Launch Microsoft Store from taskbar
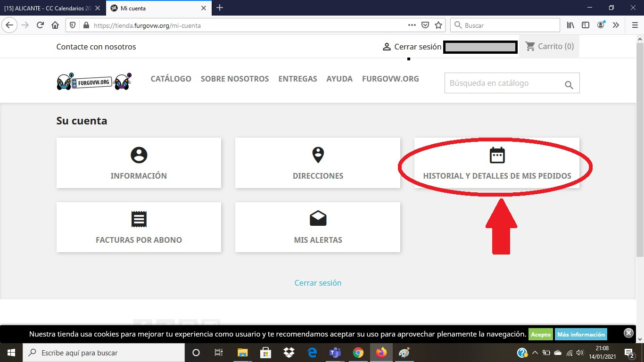The image size is (644, 362). [x=265, y=353]
